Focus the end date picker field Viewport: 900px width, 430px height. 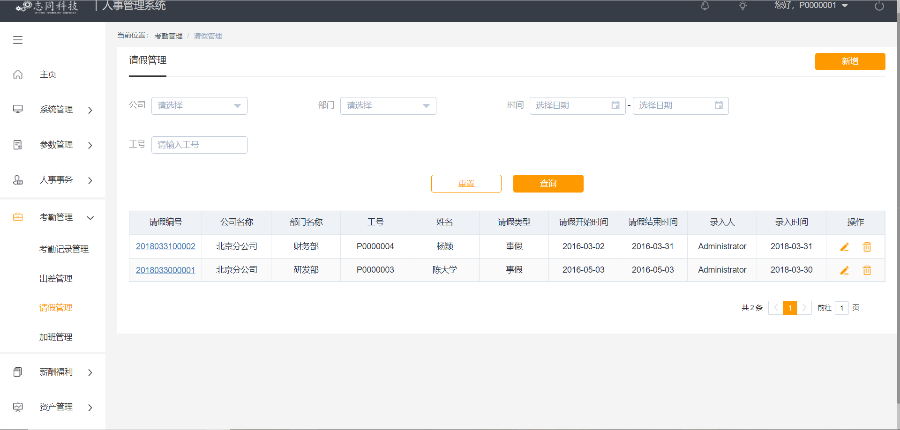click(681, 106)
